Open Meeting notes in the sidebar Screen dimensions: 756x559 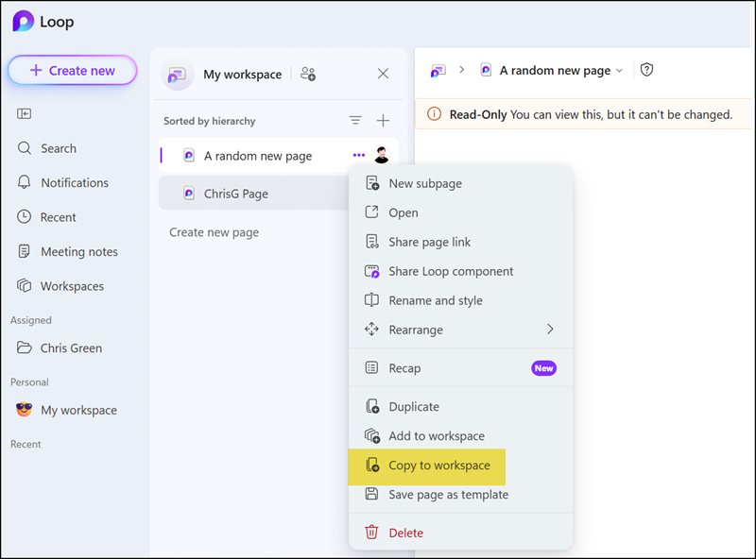point(67,251)
